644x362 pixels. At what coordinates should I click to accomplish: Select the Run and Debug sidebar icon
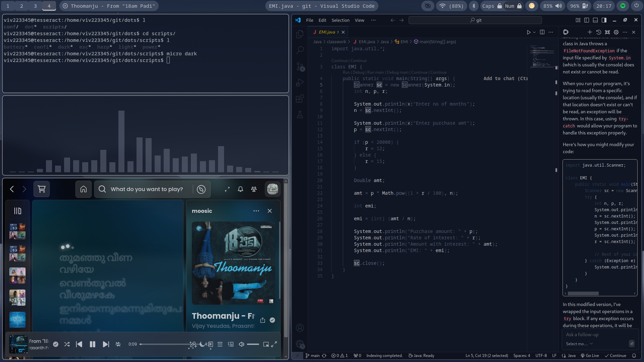[300, 82]
